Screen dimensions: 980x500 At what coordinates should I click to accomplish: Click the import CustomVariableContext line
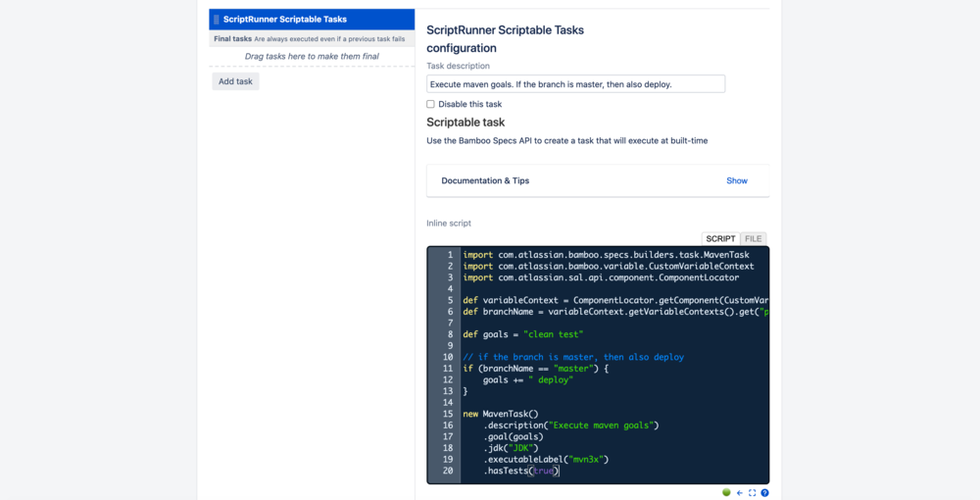click(609, 267)
